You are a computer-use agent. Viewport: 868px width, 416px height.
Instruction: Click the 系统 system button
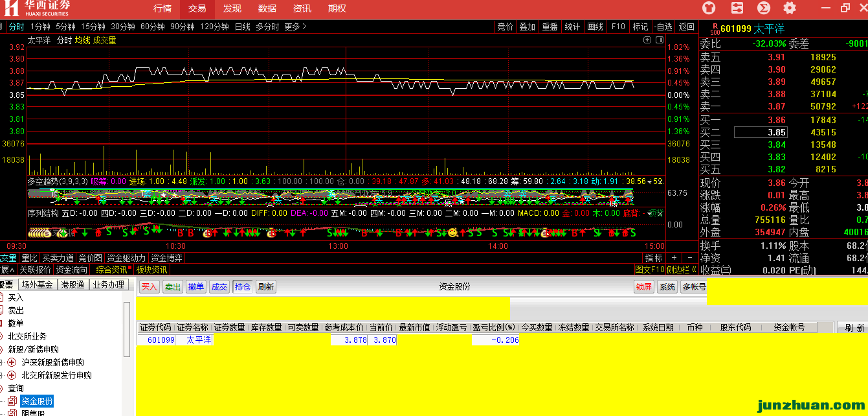click(x=667, y=286)
